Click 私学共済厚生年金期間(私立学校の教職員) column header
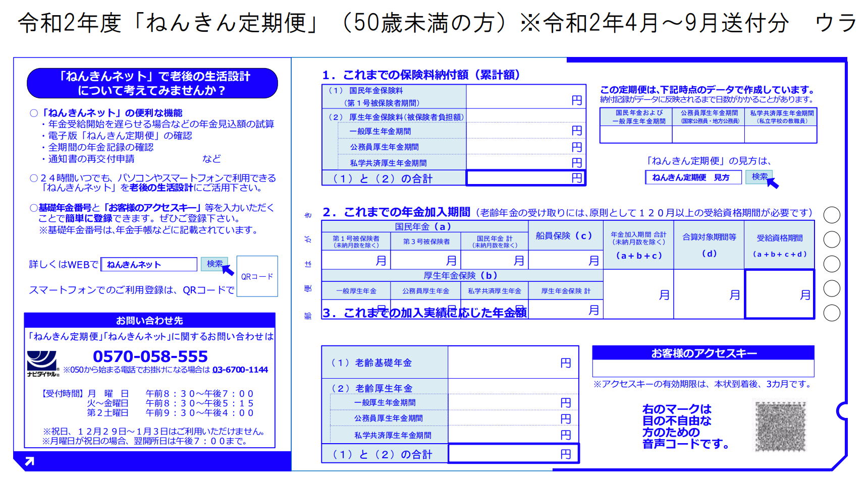This screenshot has width=868, height=485. coord(781,117)
